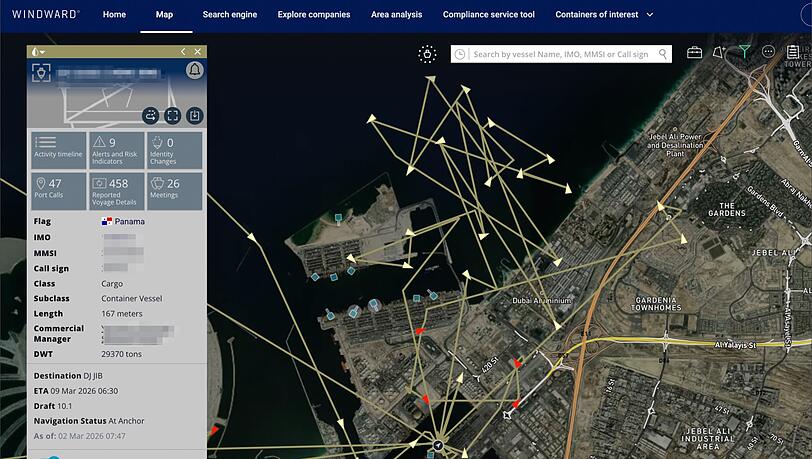This screenshot has height=459, width=812.
Task: Click the focus-on-vessel frame icon
Action: [x=172, y=115]
